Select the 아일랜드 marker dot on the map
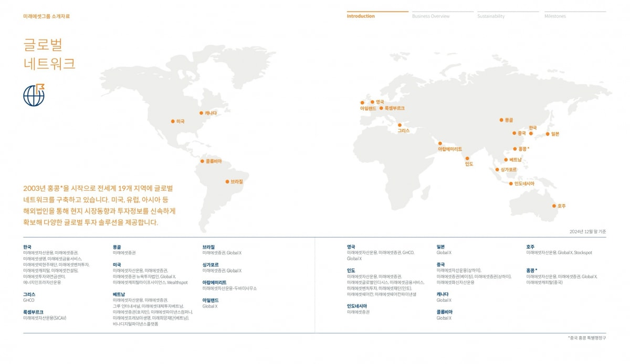The height and width of the screenshot is (364, 630). (362, 103)
